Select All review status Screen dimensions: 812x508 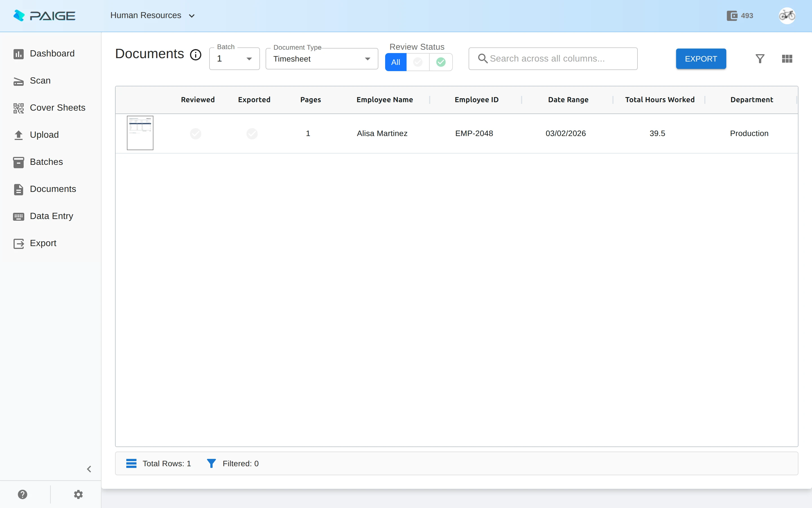click(396, 62)
